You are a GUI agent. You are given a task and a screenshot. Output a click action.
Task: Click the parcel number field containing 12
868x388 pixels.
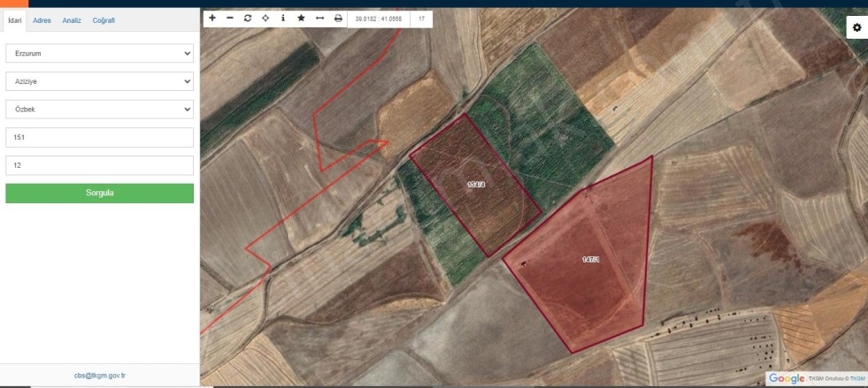pyautogui.click(x=99, y=165)
